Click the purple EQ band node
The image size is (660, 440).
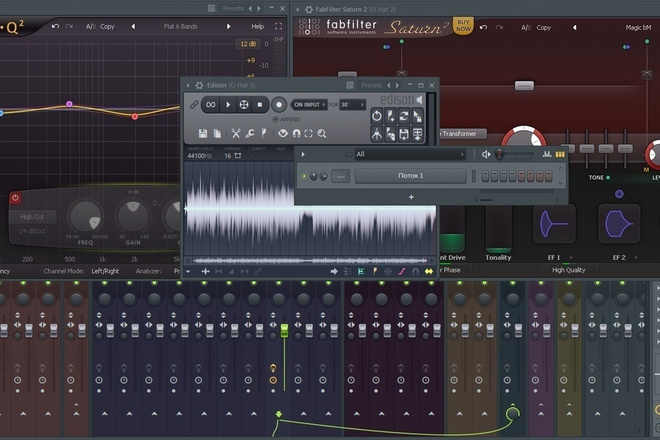(69, 104)
